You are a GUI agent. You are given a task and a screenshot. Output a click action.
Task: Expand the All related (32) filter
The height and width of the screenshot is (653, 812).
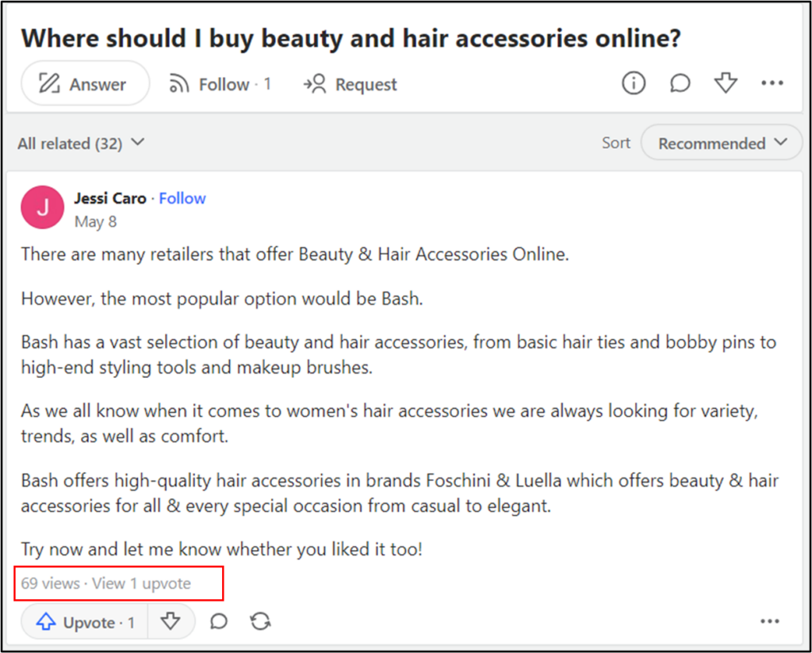(81, 143)
